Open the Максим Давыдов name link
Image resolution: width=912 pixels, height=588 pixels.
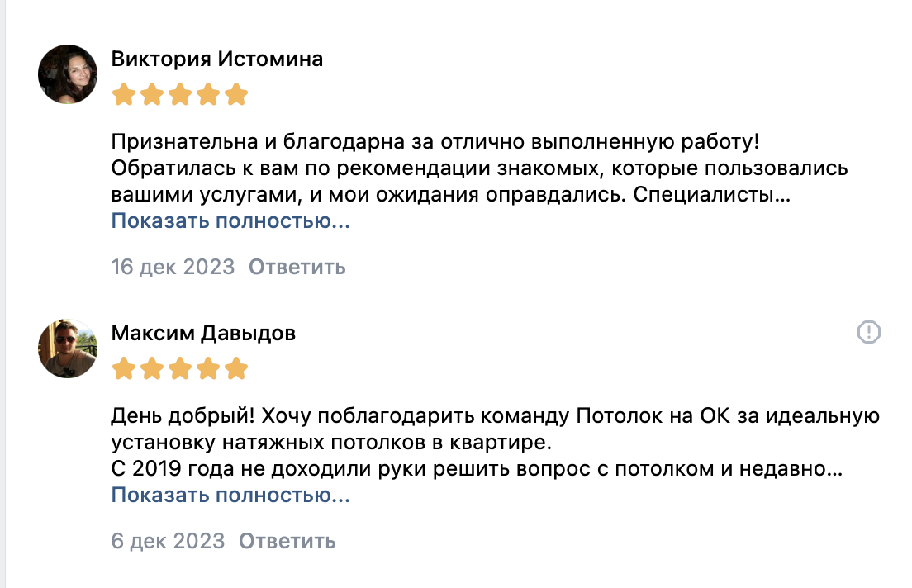[x=203, y=334]
